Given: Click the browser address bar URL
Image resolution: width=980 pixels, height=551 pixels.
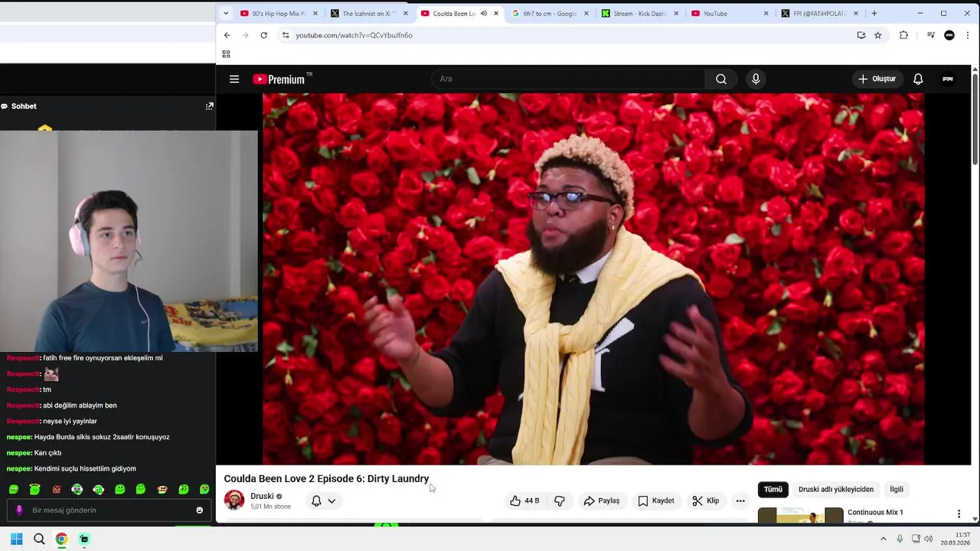Looking at the screenshot, I should pos(354,35).
